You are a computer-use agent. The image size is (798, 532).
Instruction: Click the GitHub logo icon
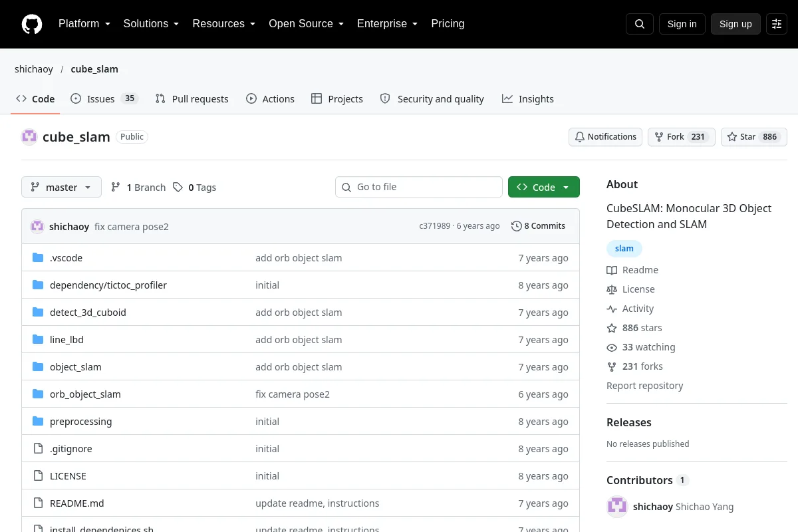coord(32,24)
